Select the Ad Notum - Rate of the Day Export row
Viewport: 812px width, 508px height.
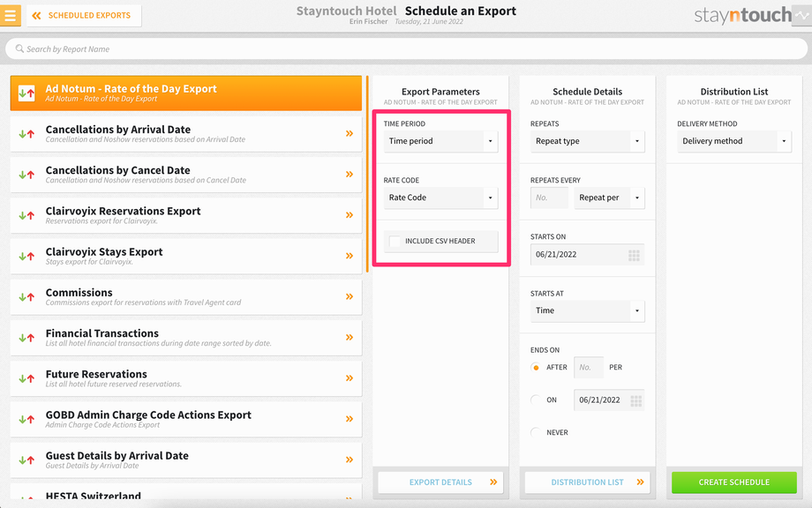coord(186,93)
